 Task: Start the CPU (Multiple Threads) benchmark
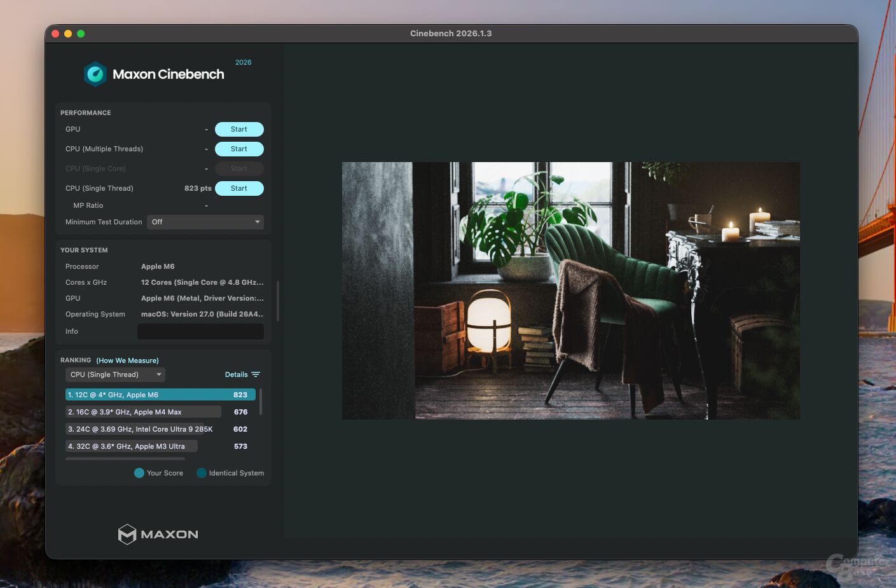[x=239, y=149]
